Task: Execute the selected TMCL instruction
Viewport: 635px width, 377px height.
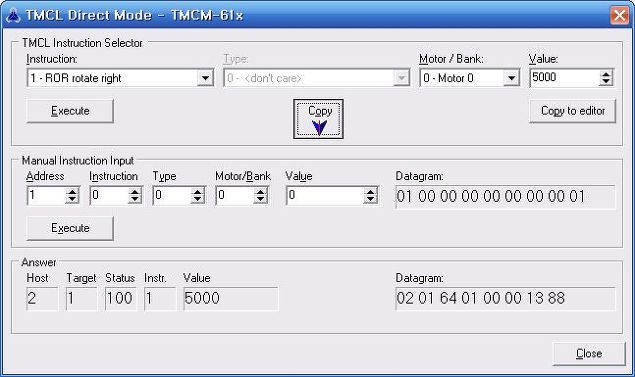Action: tap(70, 111)
